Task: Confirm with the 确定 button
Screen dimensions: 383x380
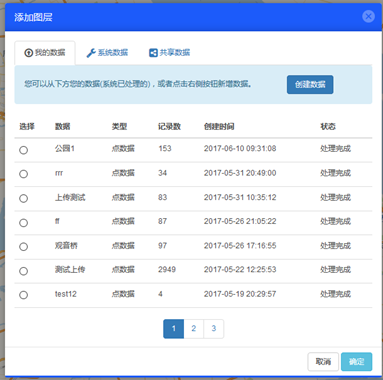Action: [356, 362]
